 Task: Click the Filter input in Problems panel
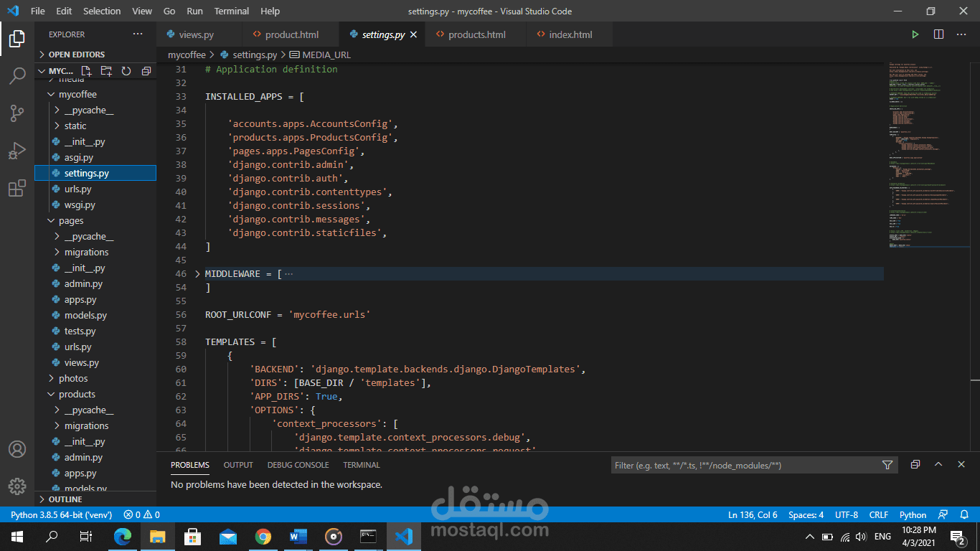(746, 465)
